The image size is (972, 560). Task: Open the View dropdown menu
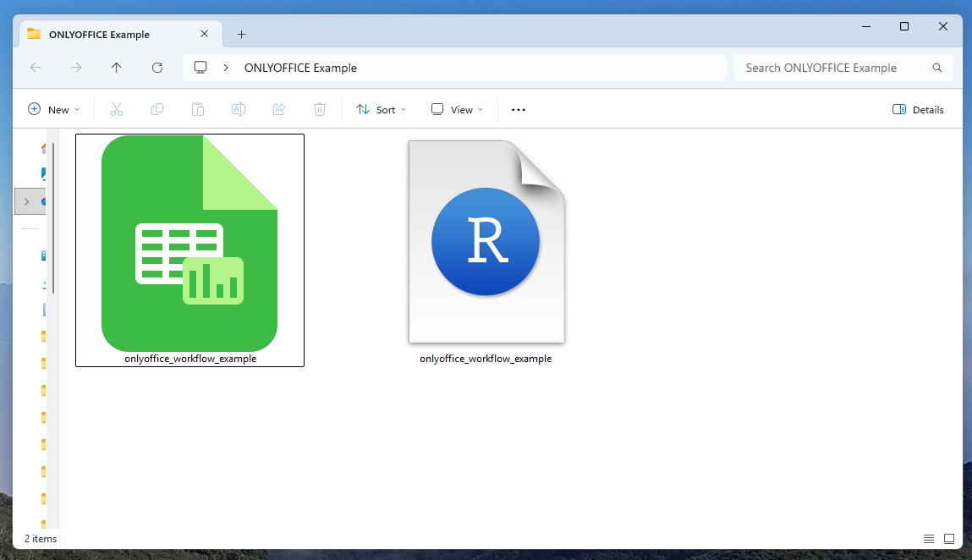pyautogui.click(x=458, y=109)
